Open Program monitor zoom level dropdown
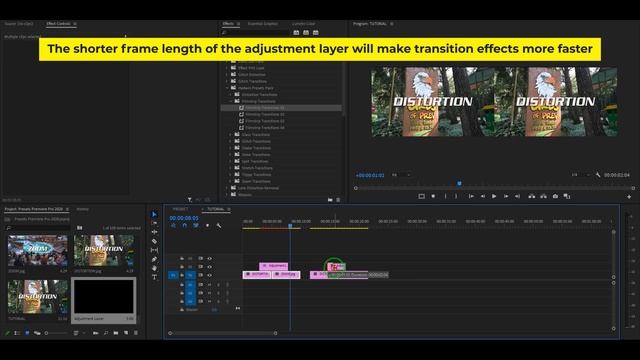 (x=401, y=175)
